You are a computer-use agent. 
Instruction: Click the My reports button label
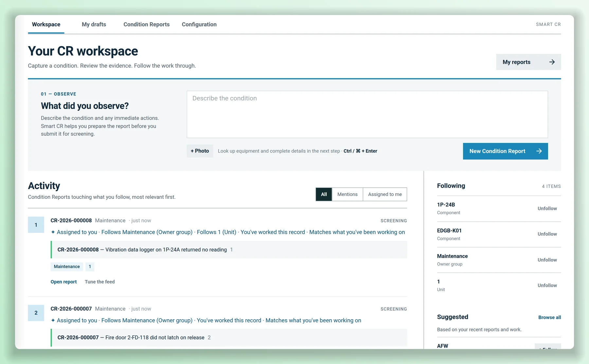pos(516,62)
